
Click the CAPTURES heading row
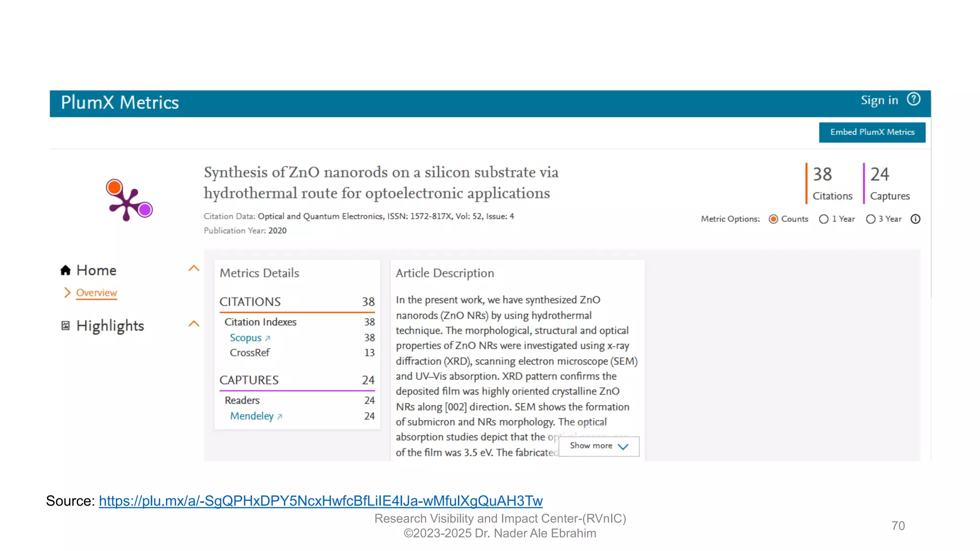[x=297, y=380]
